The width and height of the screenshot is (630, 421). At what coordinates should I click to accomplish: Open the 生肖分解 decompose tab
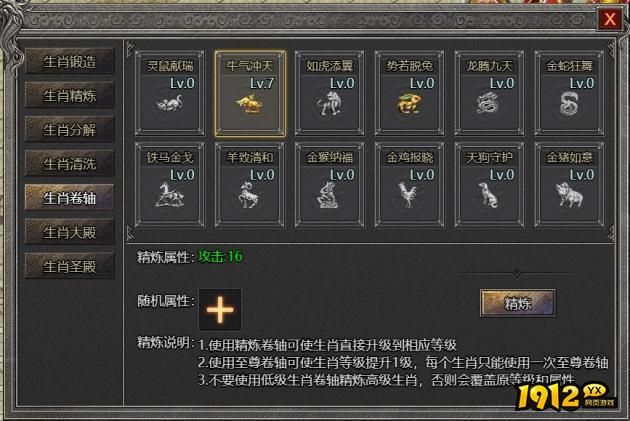[x=70, y=130]
